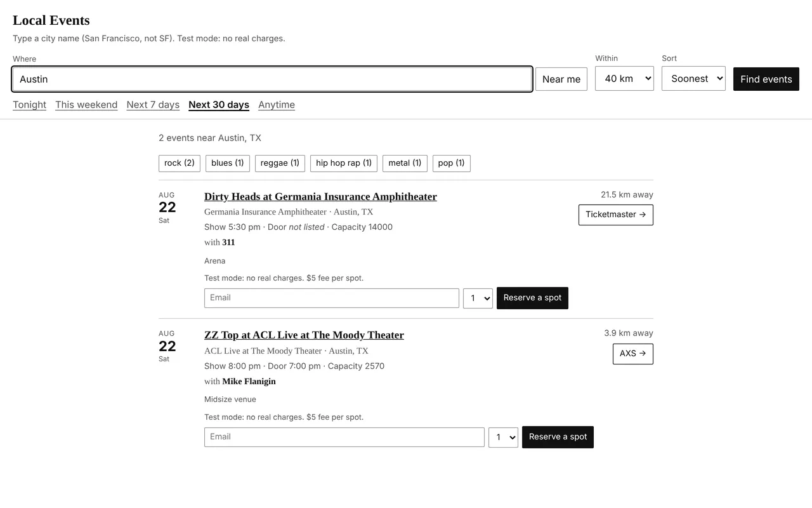Open the Sort Soonest dropdown
Screen dimensions: 812x508
tap(693, 78)
